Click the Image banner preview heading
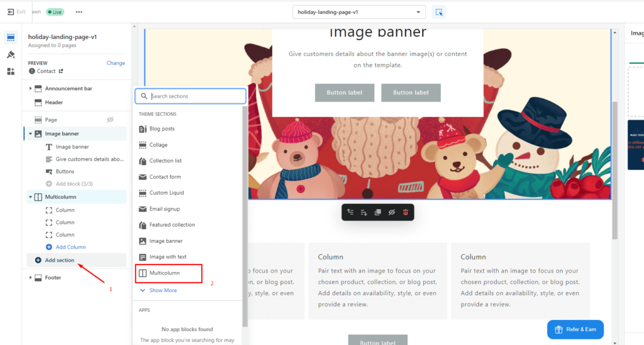The height and width of the screenshot is (345, 644). [378, 33]
